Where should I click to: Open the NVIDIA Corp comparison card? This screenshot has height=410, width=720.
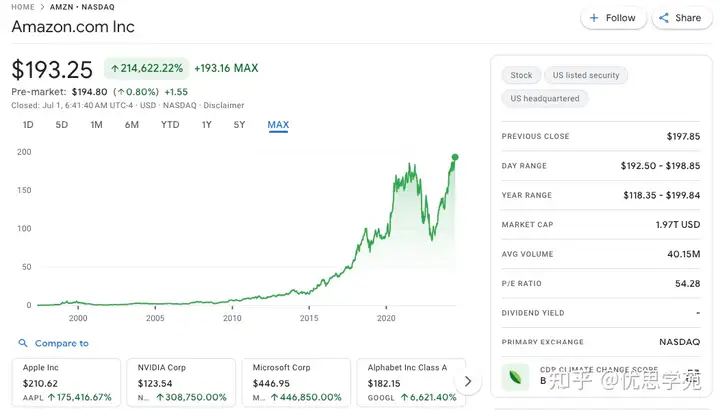[182, 382]
